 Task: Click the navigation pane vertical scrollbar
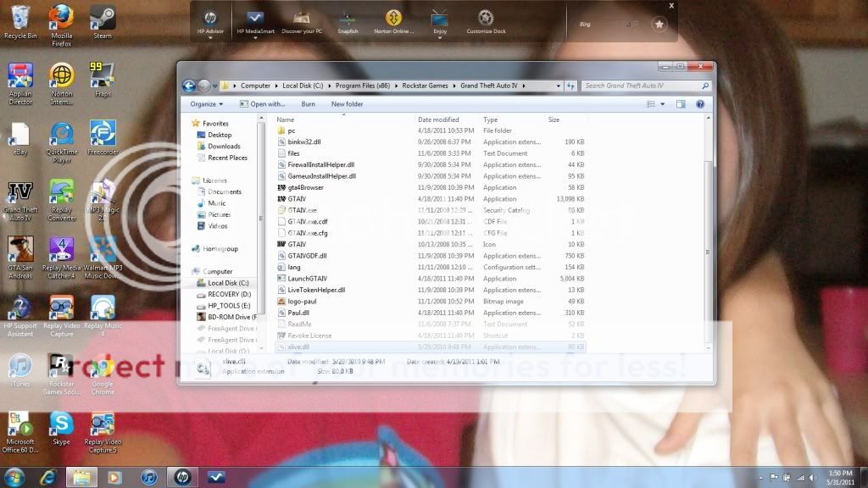pyautogui.click(x=261, y=219)
